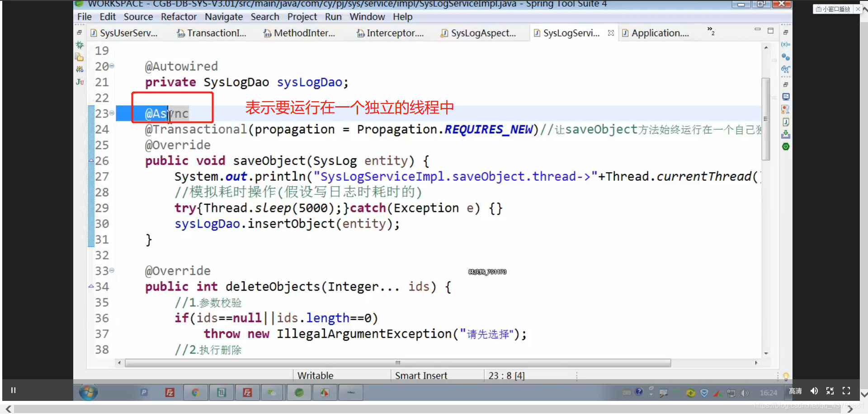Switch to the Interceptor.... editor tab

pos(391,33)
